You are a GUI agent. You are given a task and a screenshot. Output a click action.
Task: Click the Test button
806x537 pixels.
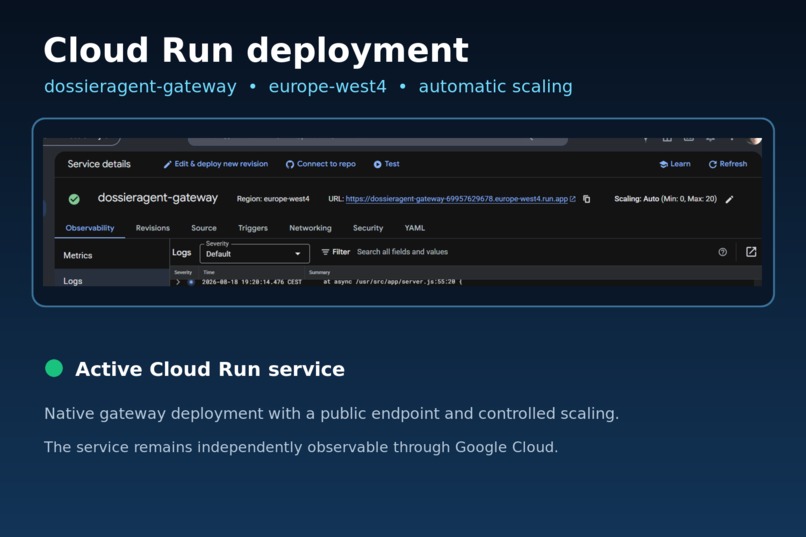point(387,164)
